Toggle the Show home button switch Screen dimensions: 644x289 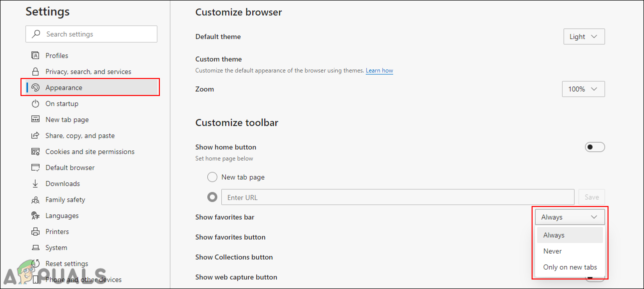click(595, 147)
